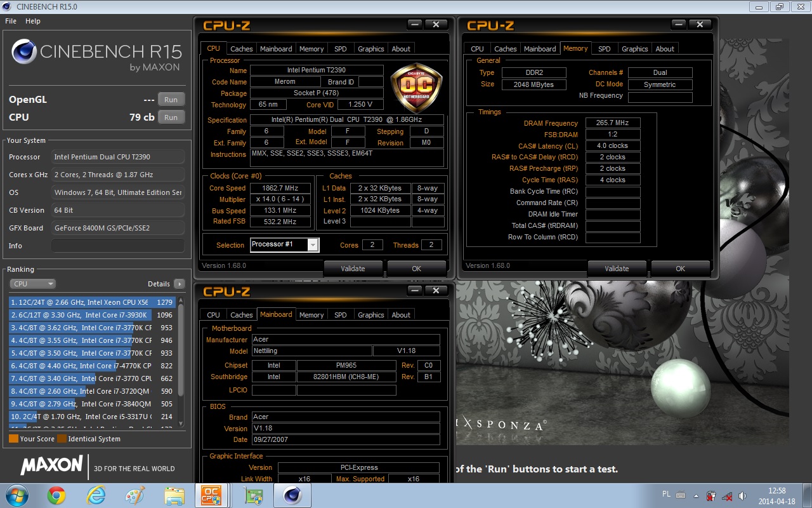The width and height of the screenshot is (812, 508).
Task: Open Paint from the taskbar
Action: click(x=135, y=495)
